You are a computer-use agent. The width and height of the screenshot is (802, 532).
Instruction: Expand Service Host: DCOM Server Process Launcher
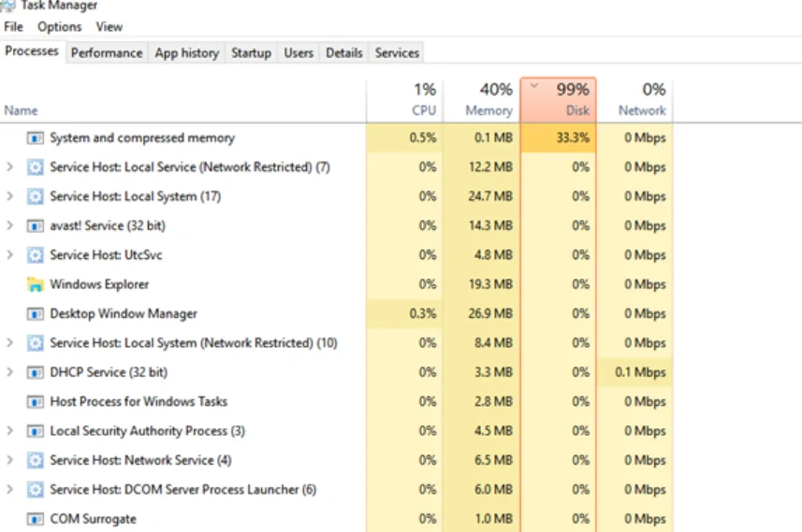point(10,489)
